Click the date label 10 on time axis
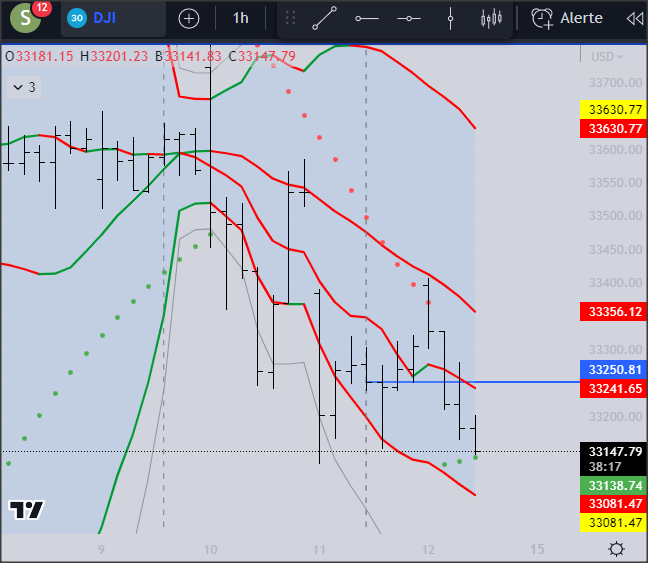This screenshot has width=648, height=563. (210, 549)
